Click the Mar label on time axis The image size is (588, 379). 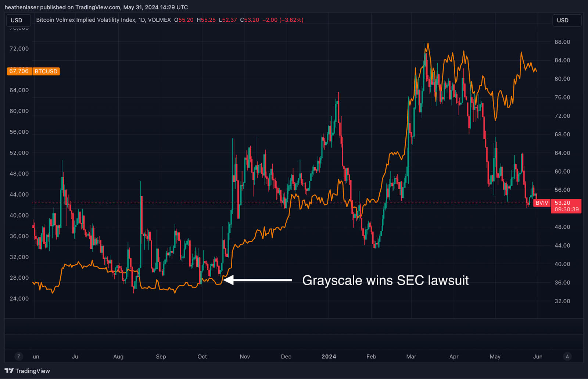coord(411,357)
